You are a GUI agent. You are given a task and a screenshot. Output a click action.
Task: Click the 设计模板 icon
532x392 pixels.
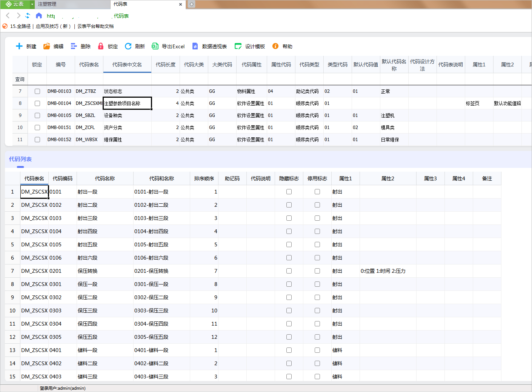(238, 46)
